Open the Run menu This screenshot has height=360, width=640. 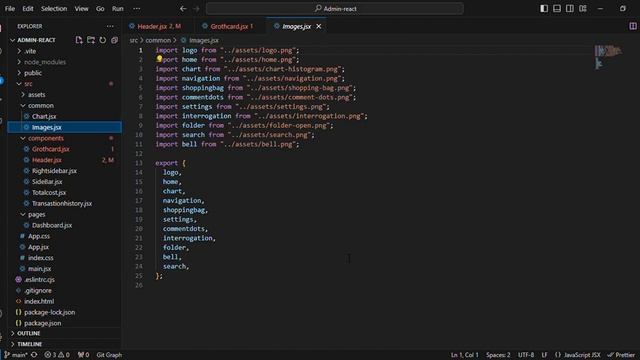[x=118, y=9]
